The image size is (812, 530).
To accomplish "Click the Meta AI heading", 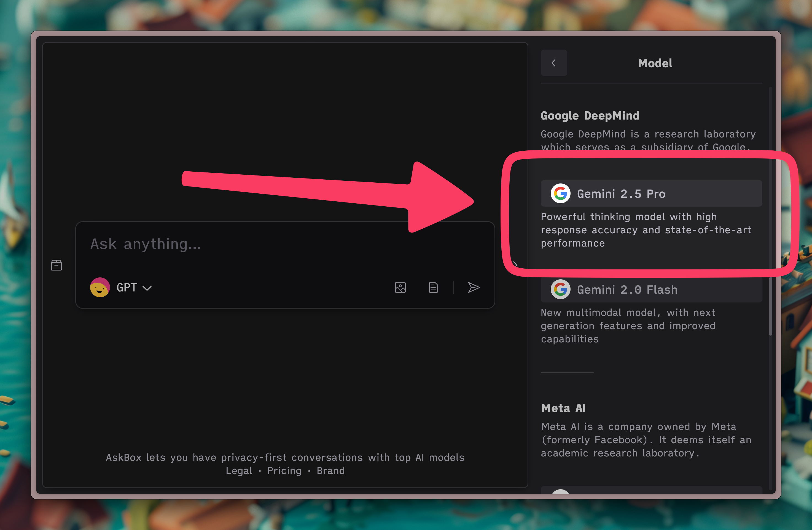I will click(x=563, y=408).
